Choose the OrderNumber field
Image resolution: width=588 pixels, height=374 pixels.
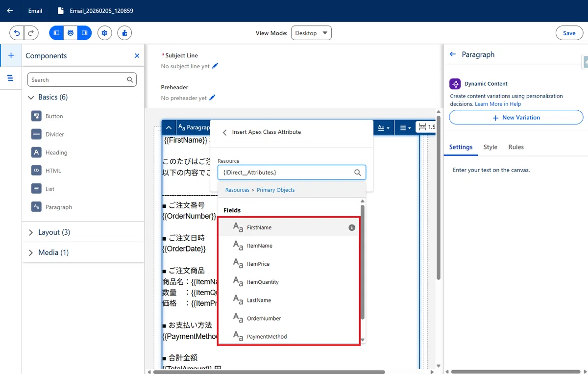coord(289,318)
